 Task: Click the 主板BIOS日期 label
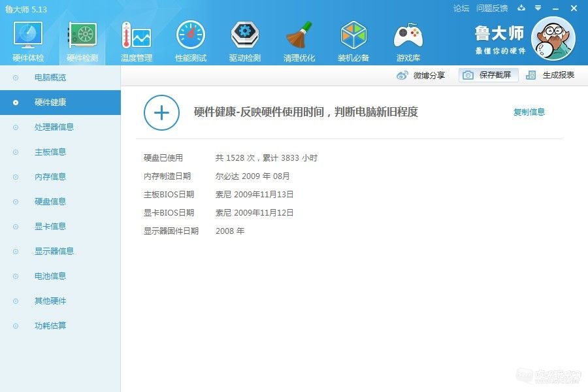point(169,194)
